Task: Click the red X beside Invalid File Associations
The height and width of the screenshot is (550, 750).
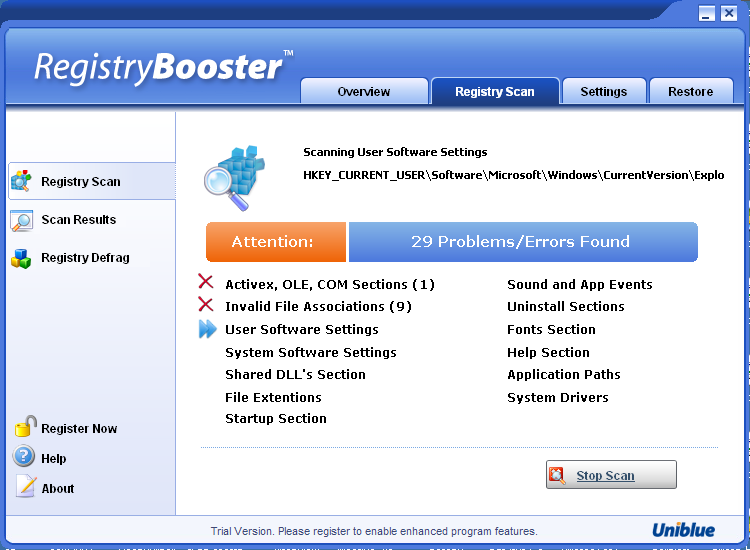Action: (x=206, y=304)
